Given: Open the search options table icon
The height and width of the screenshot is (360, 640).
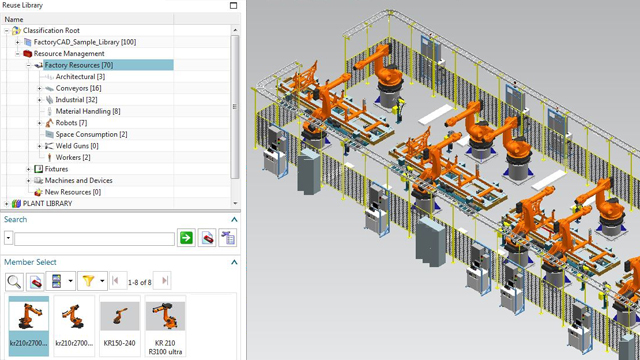Looking at the screenshot, I should click(227, 238).
